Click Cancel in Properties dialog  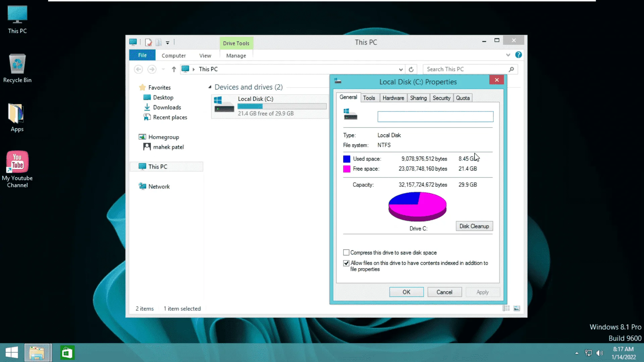click(444, 292)
